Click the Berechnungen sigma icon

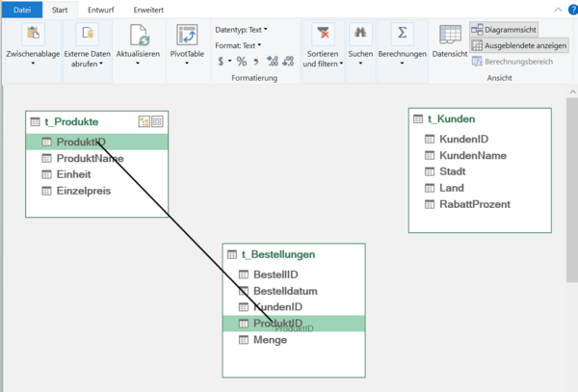pos(402,36)
